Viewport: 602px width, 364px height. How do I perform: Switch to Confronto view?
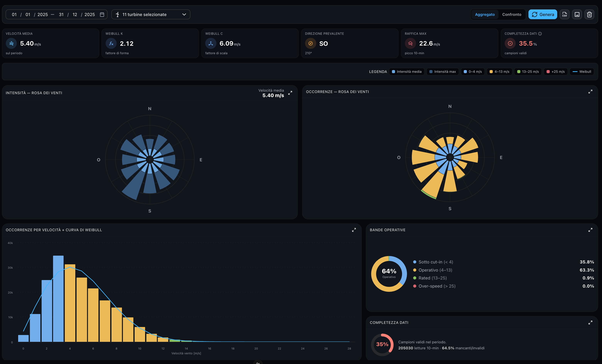click(x=512, y=14)
